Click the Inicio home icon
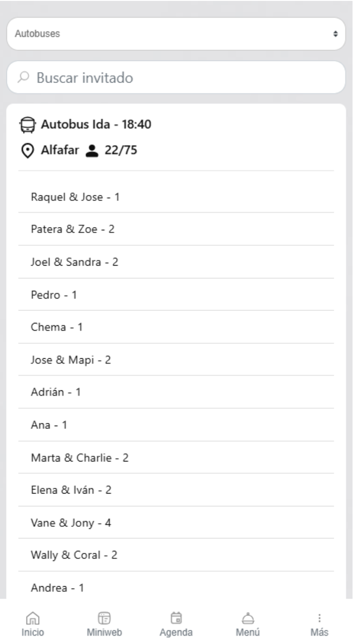Image resolution: width=353 pixels, height=644 pixels. pyautogui.click(x=33, y=618)
